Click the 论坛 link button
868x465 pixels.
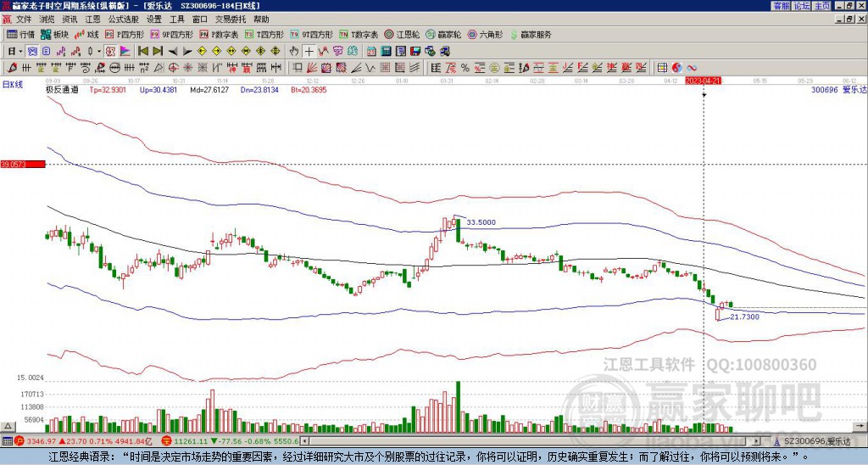pos(802,6)
